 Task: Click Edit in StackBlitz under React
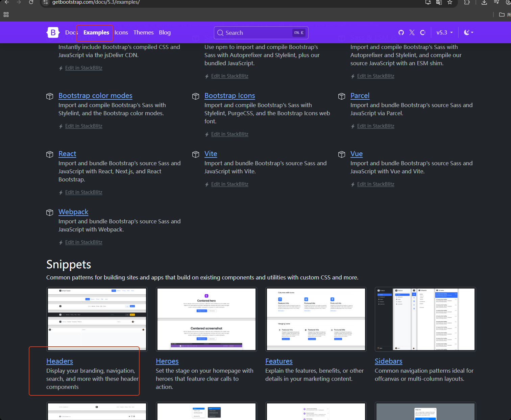[x=84, y=192]
